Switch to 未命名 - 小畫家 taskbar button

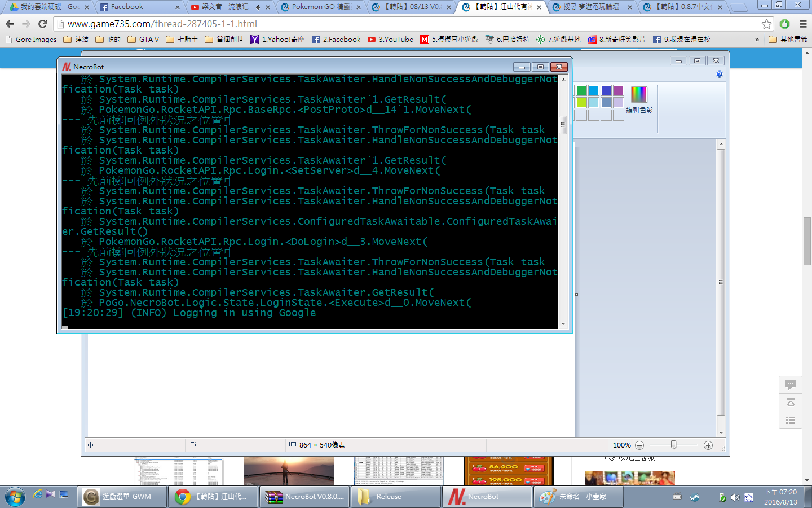point(579,497)
